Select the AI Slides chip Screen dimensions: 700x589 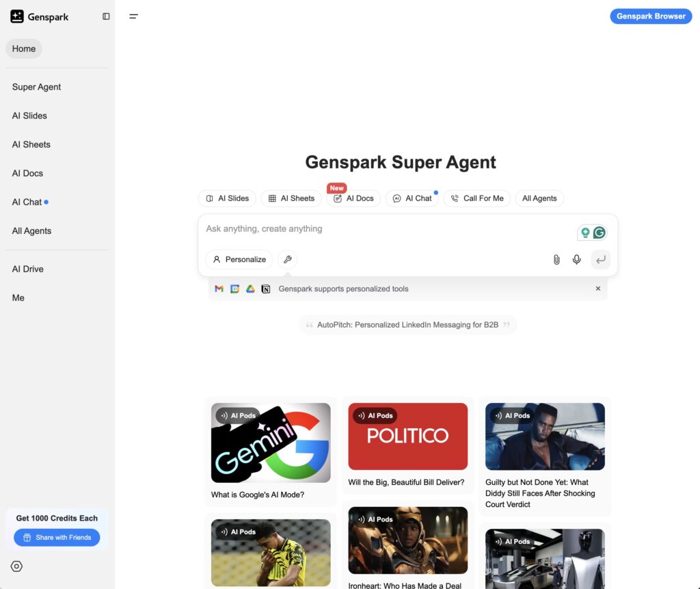click(x=227, y=198)
